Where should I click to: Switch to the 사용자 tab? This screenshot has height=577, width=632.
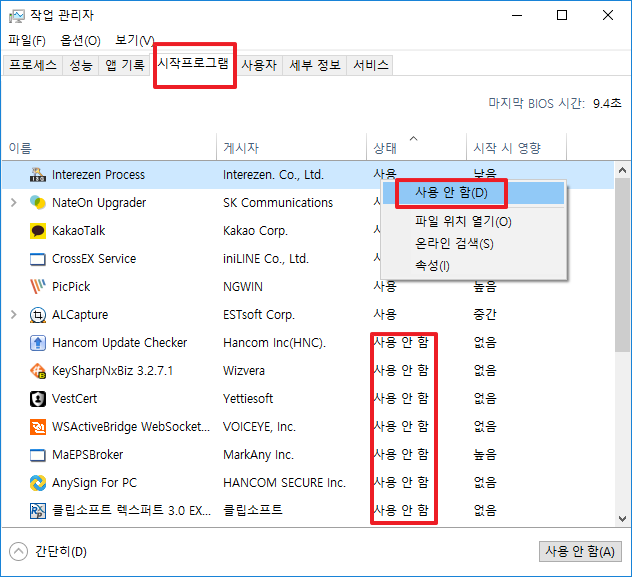coord(259,65)
